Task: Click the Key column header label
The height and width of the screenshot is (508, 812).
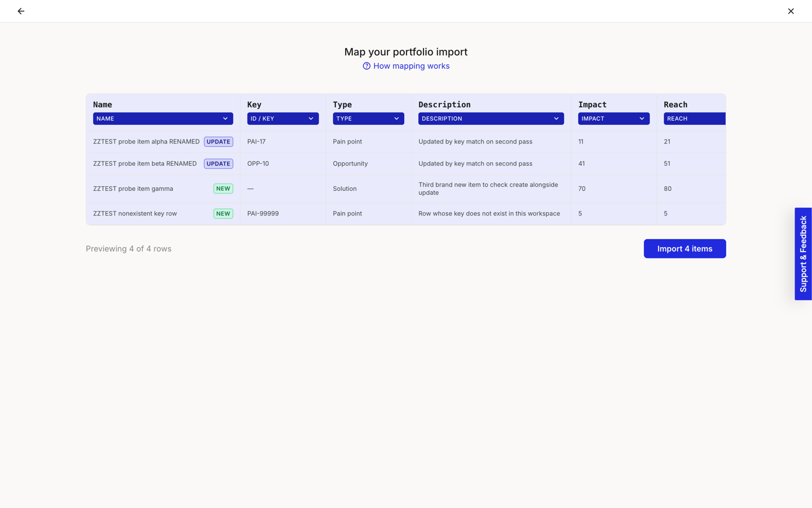Action: pyautogui.click(x=254, y=104)
